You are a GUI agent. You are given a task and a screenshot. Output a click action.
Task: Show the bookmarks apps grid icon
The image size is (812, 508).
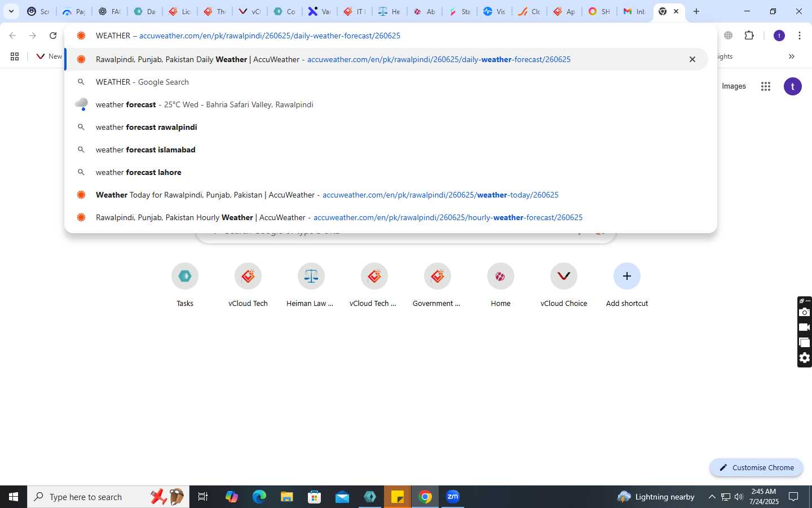click(15, 56)
